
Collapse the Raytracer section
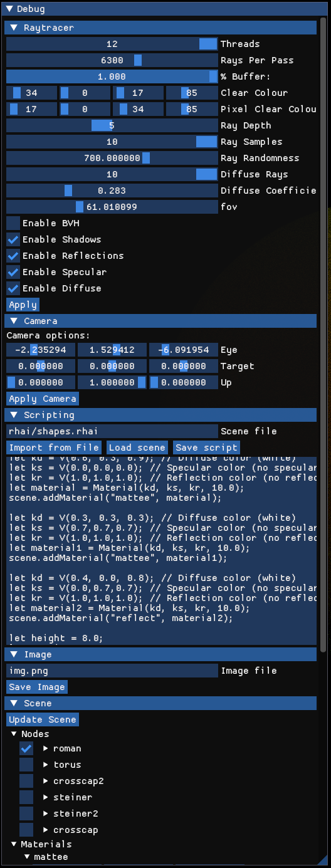pos(13,28)
